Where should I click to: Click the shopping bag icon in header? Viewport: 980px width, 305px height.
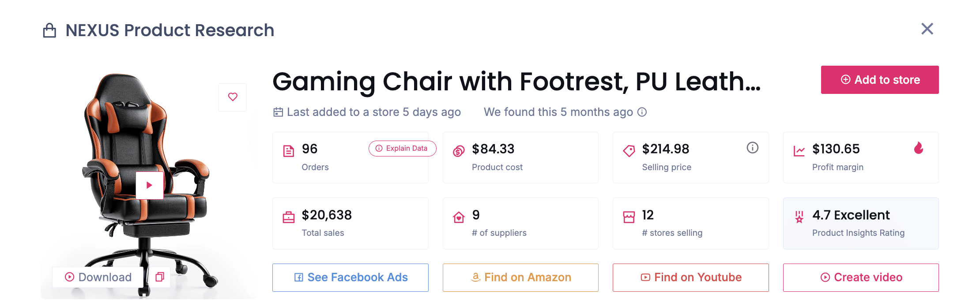click(49, 30)
